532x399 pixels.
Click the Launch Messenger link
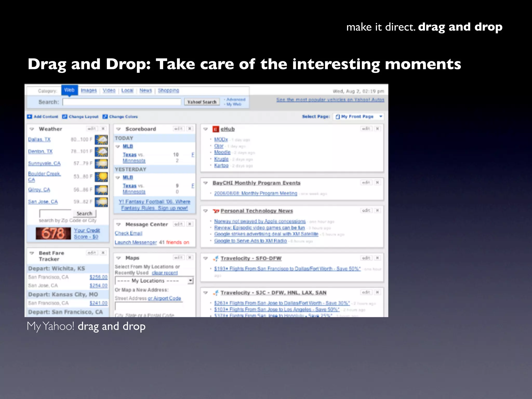(136, 242)
